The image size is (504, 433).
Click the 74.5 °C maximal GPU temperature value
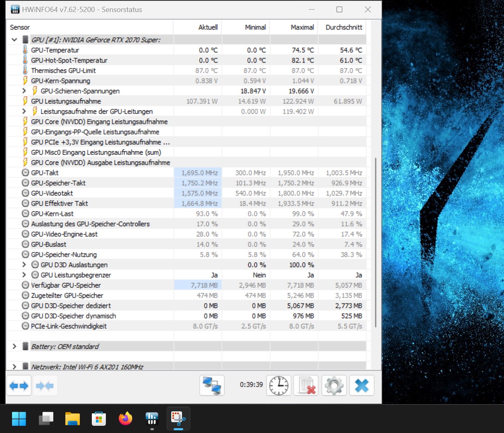tap(303, 50)
